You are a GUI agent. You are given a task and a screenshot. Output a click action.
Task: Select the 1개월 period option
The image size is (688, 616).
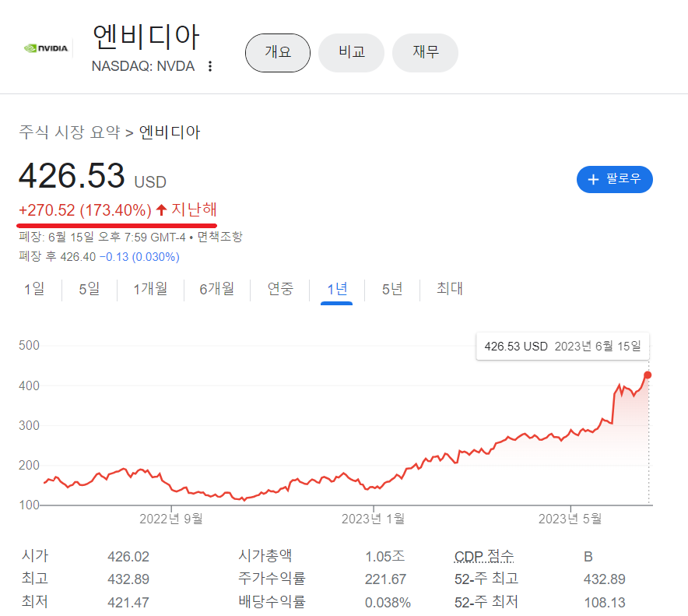click(149, 288)
